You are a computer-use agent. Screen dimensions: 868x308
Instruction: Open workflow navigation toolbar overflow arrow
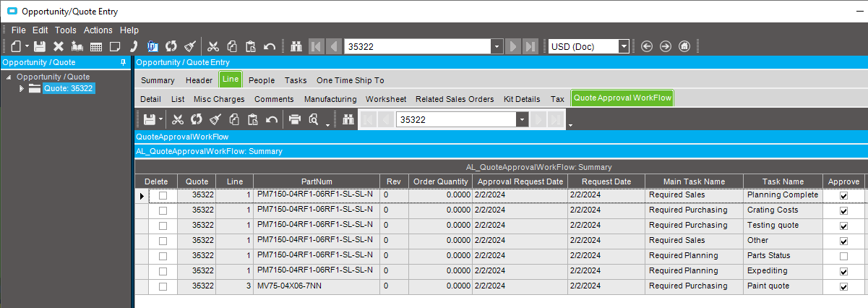pyautogui.click(x=570, y=124)
